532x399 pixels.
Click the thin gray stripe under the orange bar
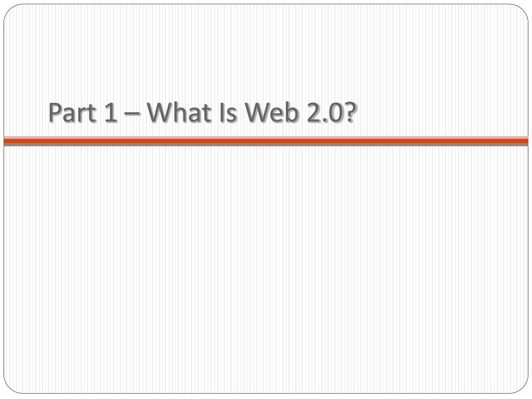266,145
